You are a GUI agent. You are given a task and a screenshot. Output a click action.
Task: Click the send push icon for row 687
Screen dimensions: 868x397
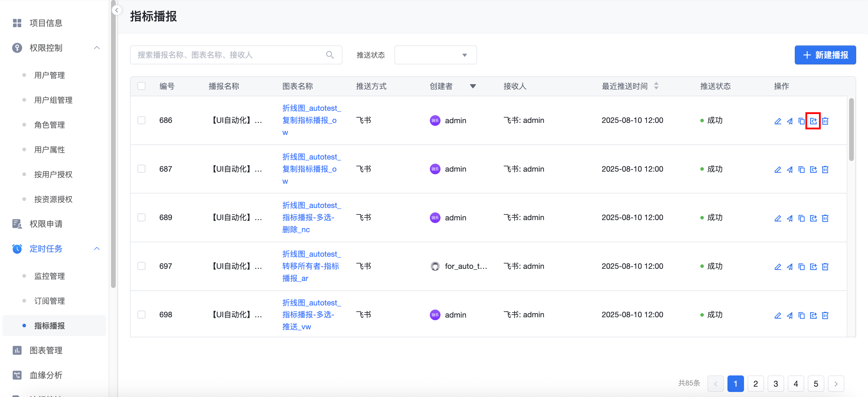789,170
